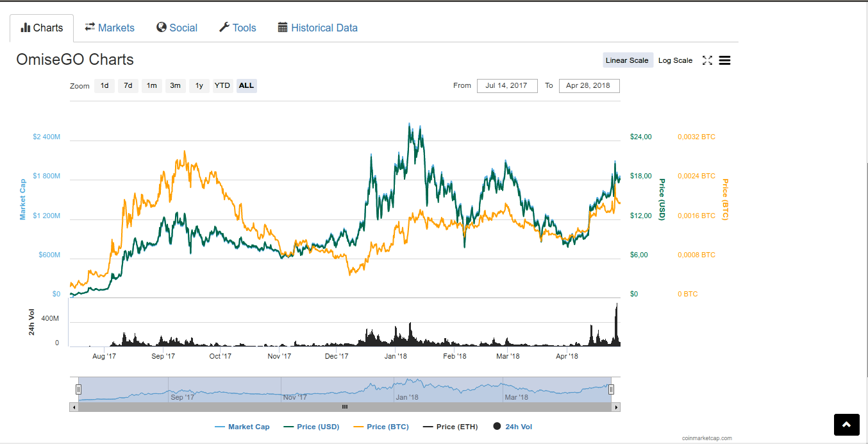Toggle Price (ETH) series in legend
The width and height of the screenshot is (868, 444).
pyautogui.click(x=449, y=427)
